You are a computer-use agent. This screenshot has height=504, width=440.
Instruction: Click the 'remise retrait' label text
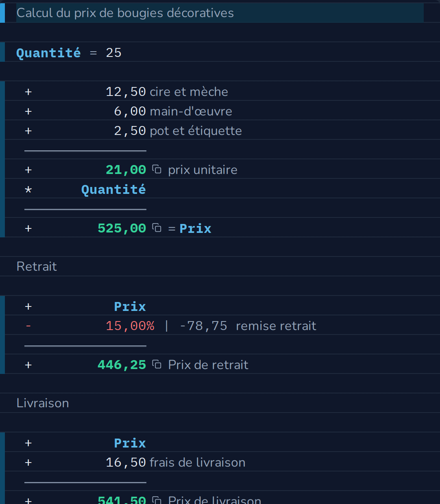tap(276, 326)
